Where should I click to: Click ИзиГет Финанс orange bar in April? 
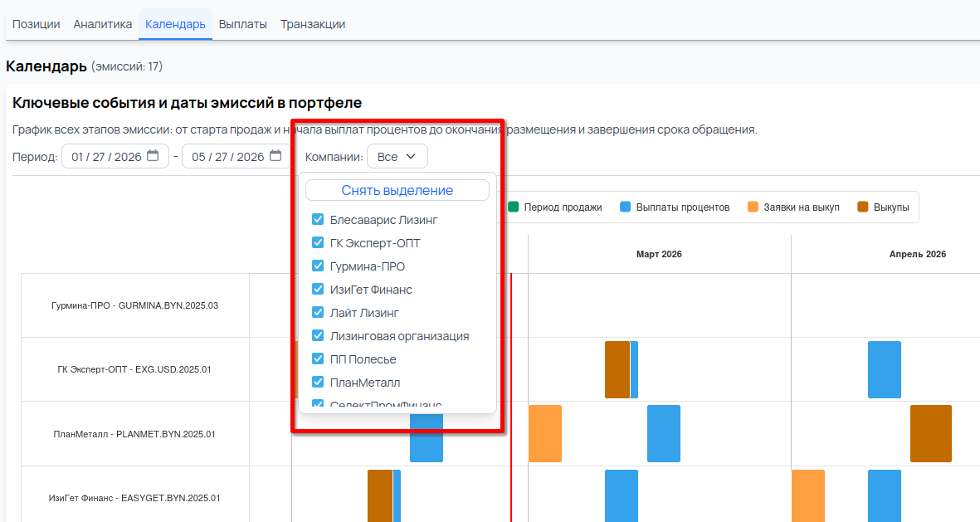807,495
